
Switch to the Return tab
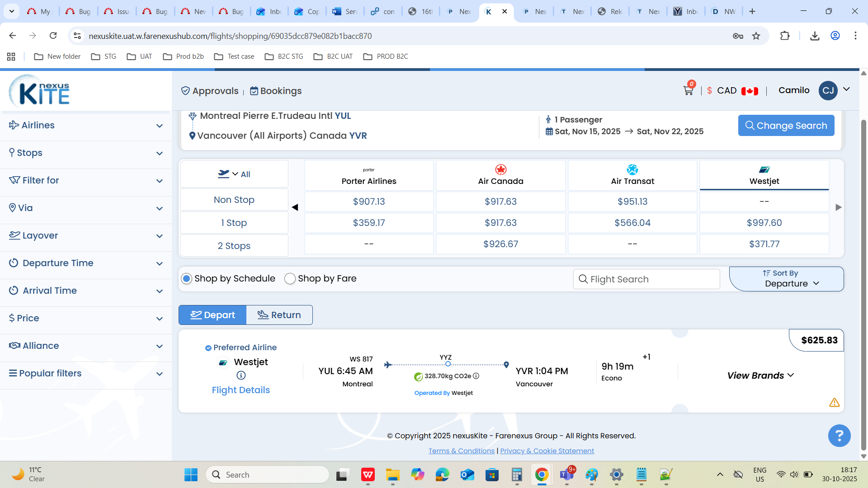279,315
